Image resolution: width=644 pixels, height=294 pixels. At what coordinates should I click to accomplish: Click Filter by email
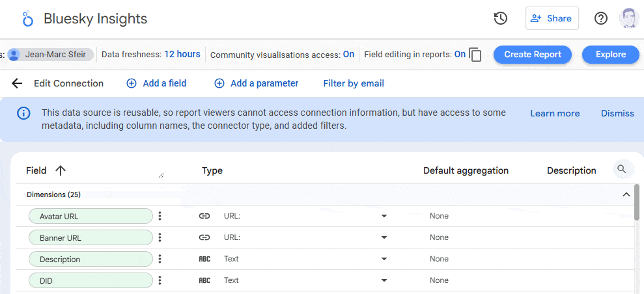pos(354,84)
